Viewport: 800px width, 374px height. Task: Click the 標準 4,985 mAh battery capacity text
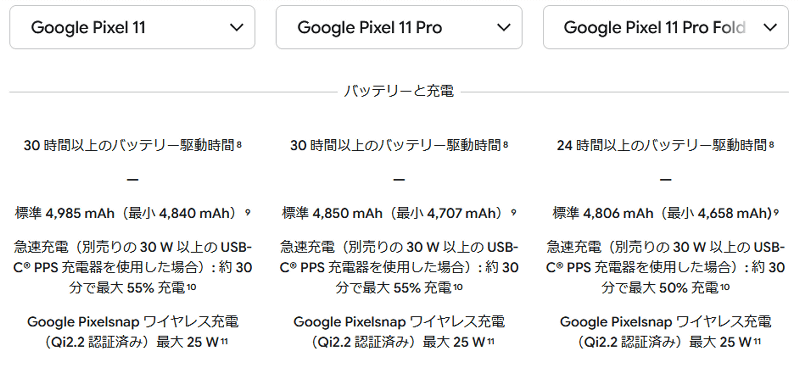(65, 213)
